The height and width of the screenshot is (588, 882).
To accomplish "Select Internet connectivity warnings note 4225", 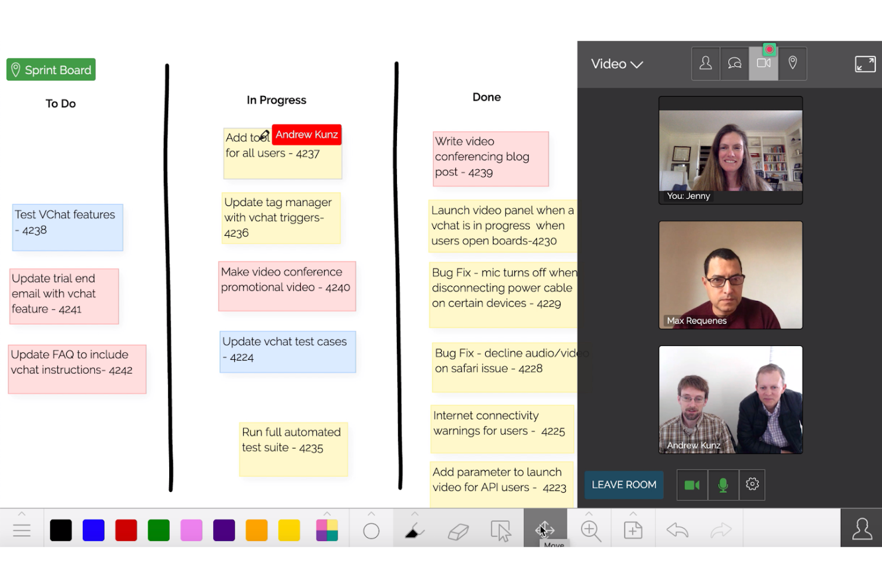I will pos(502,429).
